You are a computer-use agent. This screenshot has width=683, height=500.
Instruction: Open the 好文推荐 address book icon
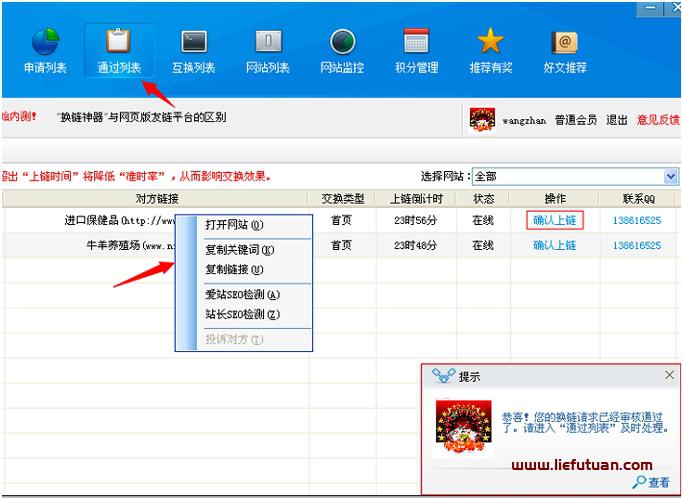pyautogui.click(x=565, y=42)
